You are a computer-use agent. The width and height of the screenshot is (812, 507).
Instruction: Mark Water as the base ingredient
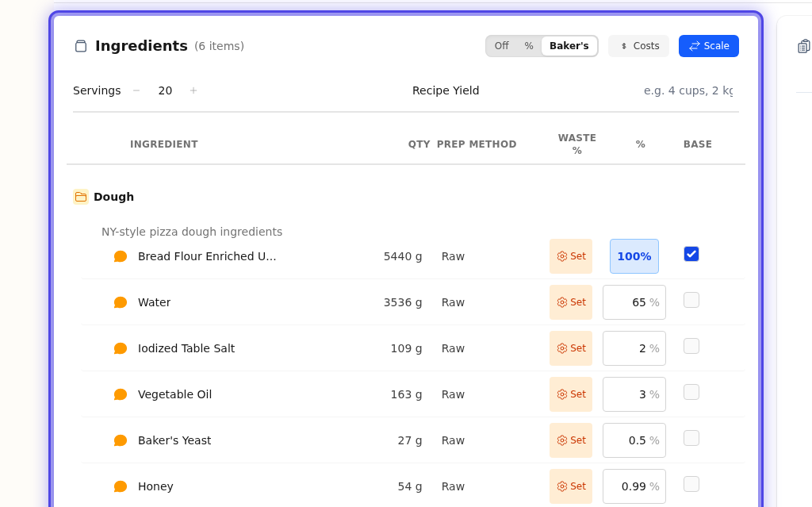691,300
